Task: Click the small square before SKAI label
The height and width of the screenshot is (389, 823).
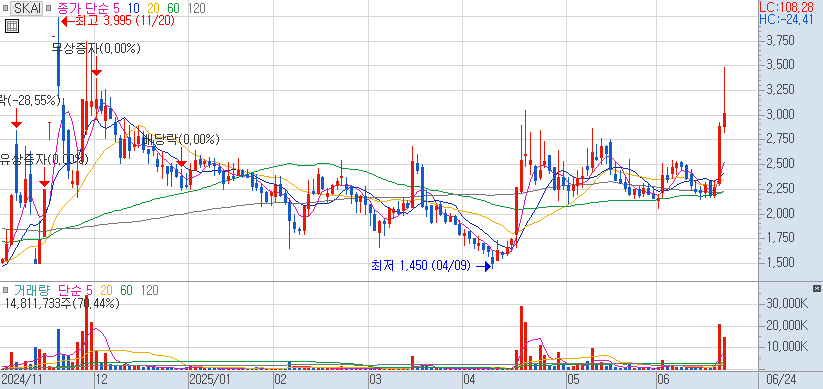Action: [x=6, y=8]
